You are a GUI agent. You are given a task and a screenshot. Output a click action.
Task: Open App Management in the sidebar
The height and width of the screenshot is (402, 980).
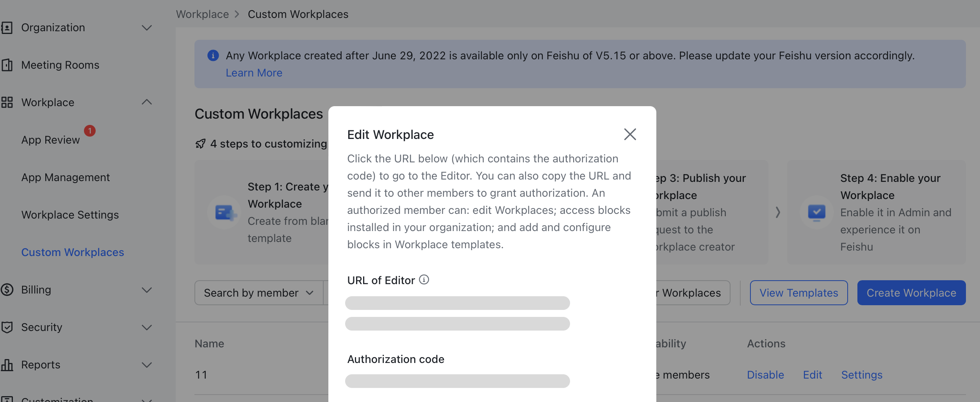coord(65,177)
